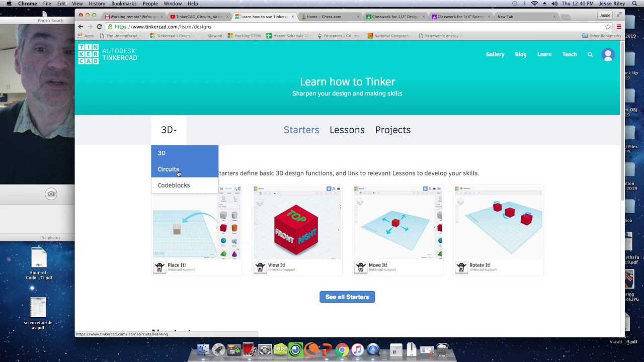
Task: Open the Other Bookmarks folder
Action: (601, 36)
